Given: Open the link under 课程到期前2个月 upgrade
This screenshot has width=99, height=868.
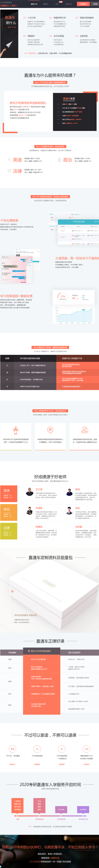Looking at the screenshot, I should pos(86,765).
